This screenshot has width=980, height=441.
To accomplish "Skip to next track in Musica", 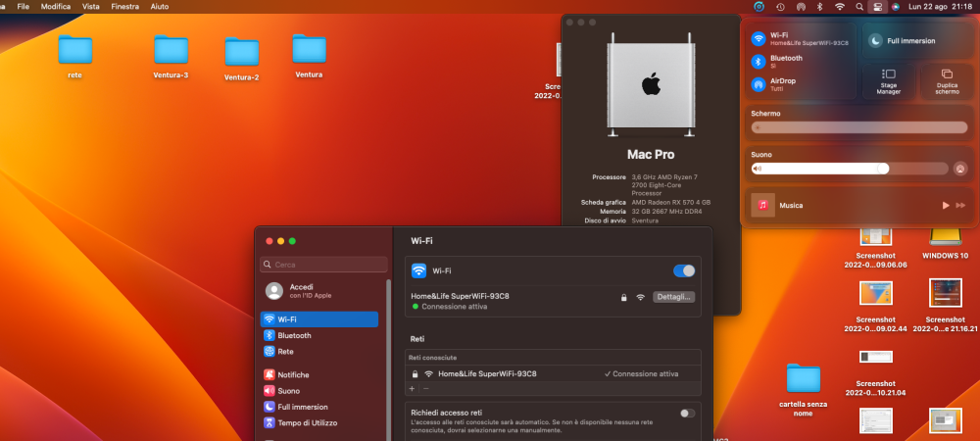I will pyautogui.click(x=960, y=206).
